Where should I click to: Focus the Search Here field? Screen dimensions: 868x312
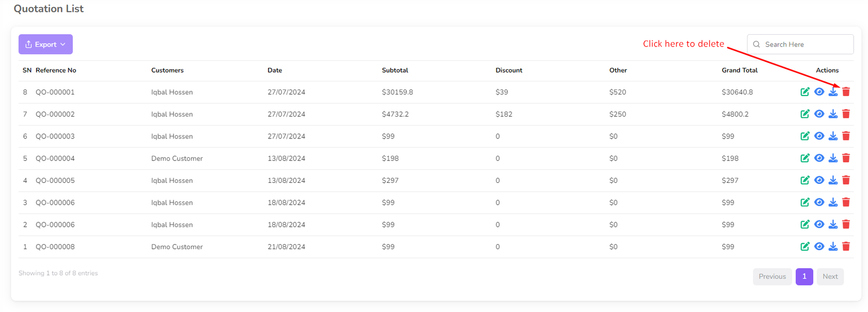[x=806, y=44]
